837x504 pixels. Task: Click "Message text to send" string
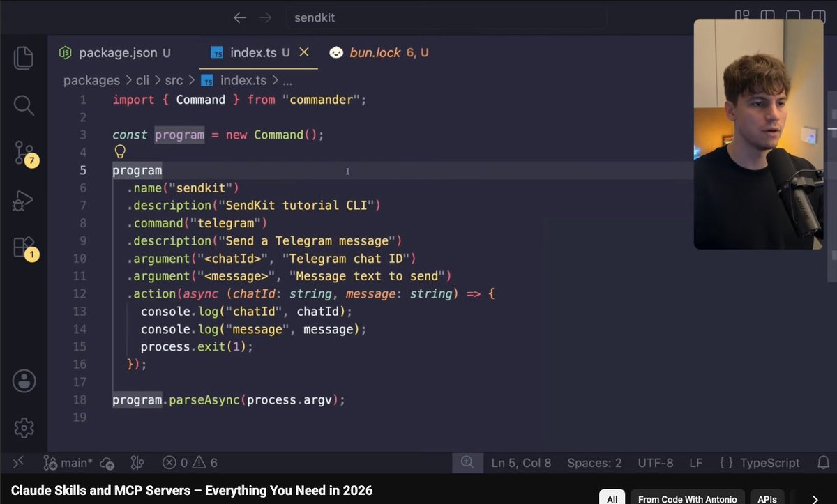(367, 276)
